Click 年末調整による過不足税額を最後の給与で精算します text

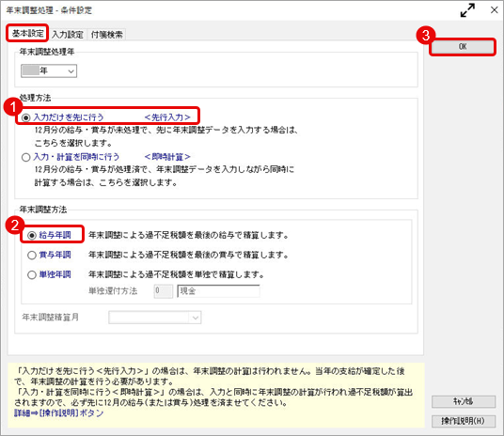point(189,235)
